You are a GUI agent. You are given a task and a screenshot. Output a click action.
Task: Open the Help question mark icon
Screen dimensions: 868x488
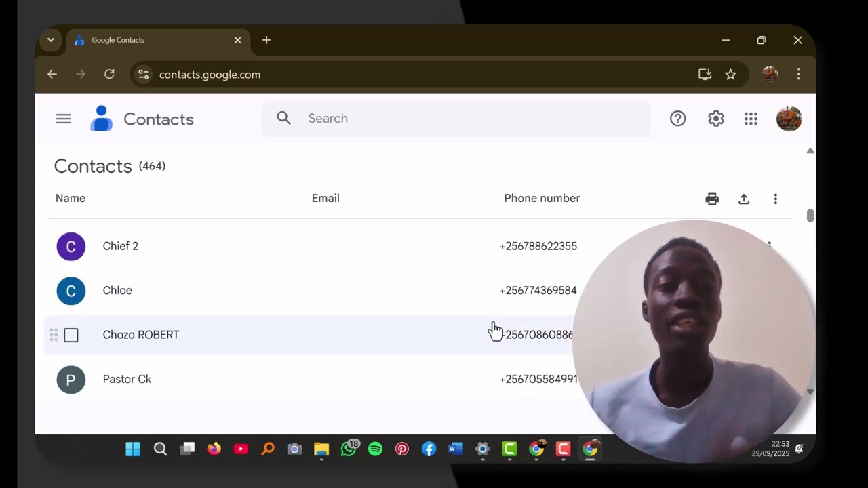[677, 119]
